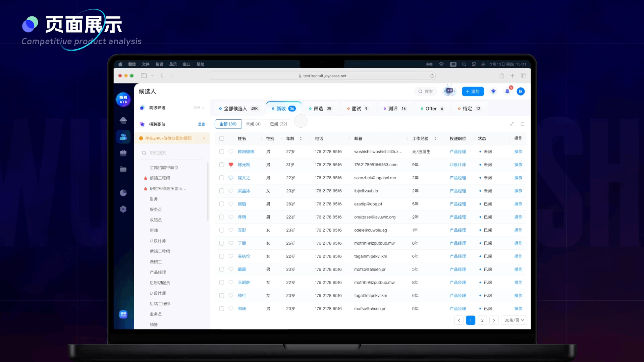Click the column settings icon above table
This screenshot has width=644, height=362.
pyautogui.click(x=512, y=124)
